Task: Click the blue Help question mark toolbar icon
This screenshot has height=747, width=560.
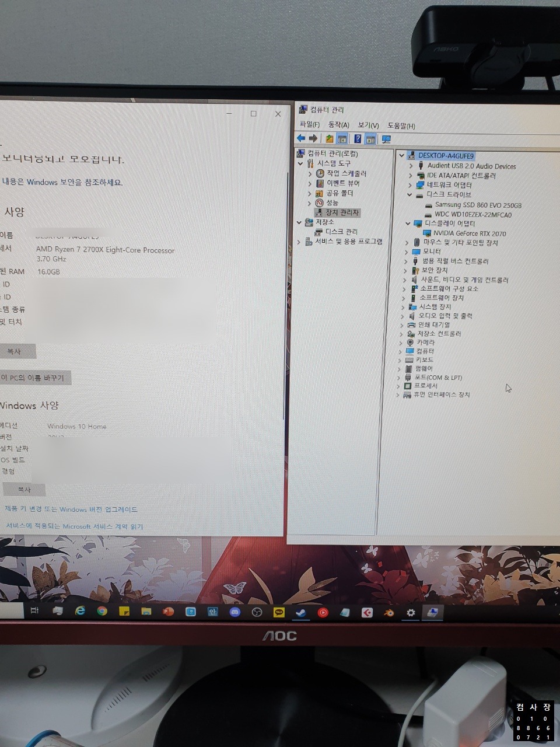Action: [x=358, y=139]
